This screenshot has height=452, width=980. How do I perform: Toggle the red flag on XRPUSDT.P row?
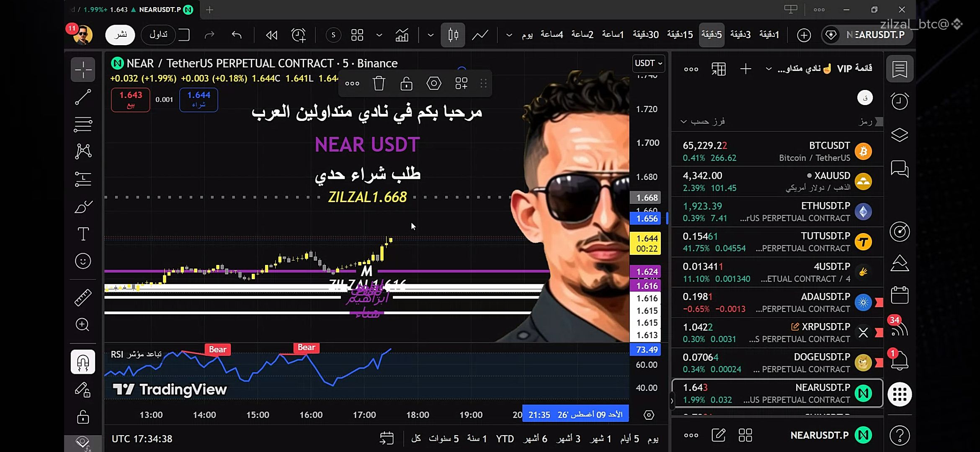879,333
